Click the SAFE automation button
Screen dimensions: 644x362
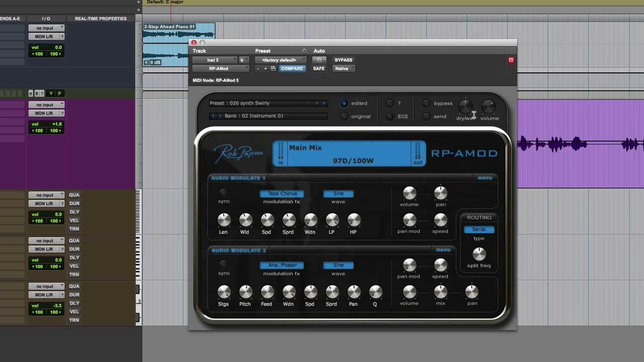(319, 68)
